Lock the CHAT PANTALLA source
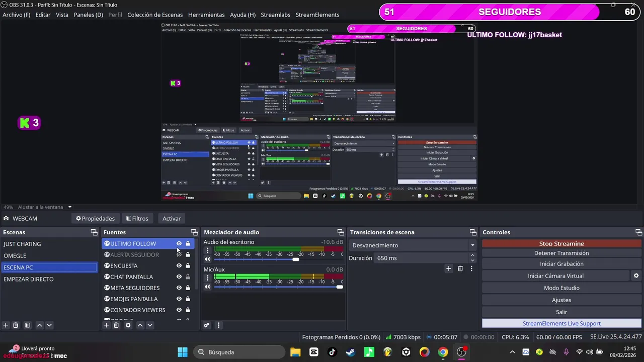Image resolution: width=644 pixels, height=362 pixels. [188, 277]
